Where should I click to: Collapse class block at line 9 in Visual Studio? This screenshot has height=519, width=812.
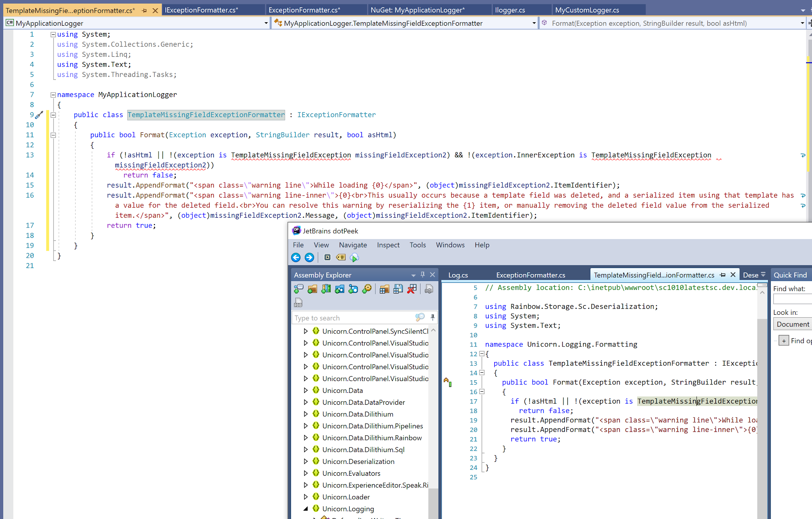[x=53, y=115]
